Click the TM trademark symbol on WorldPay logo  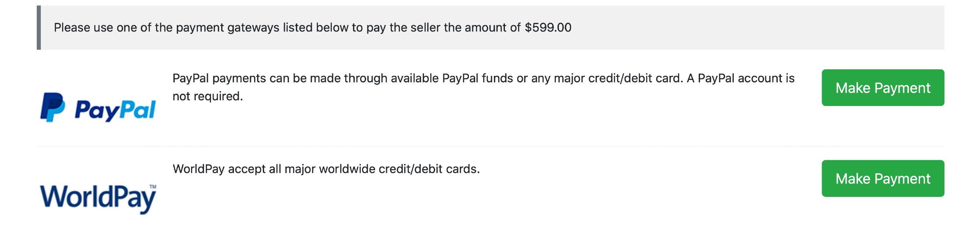[153, 187]
